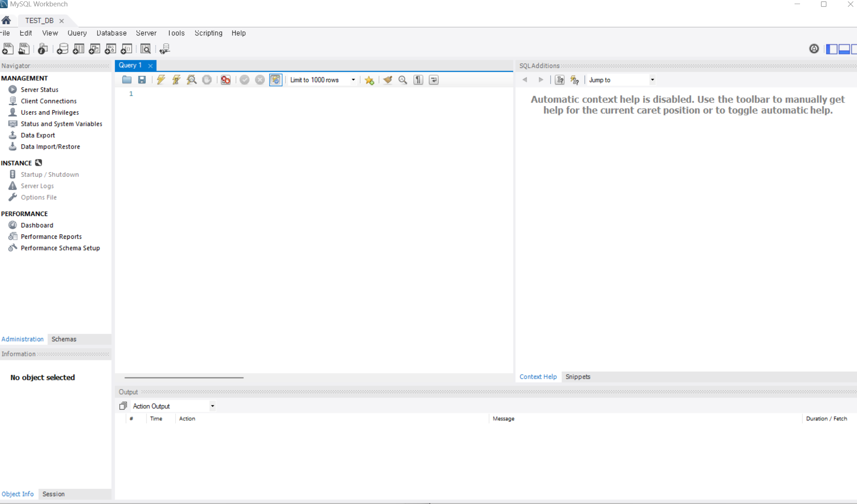This screenshot has height=504, width=857.
Task: Switch to the Snippets tab
Action: pos(578,377)
